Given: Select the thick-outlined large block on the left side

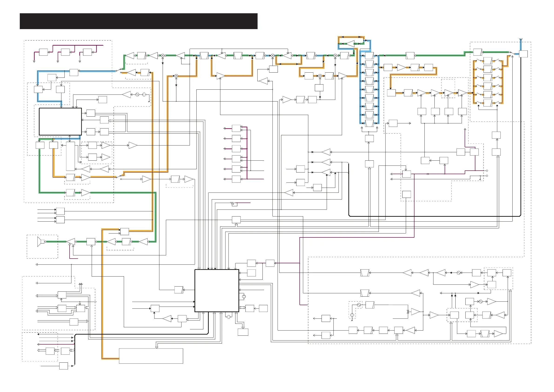Looking at the screenshot, I should click(x=60, y=122).
